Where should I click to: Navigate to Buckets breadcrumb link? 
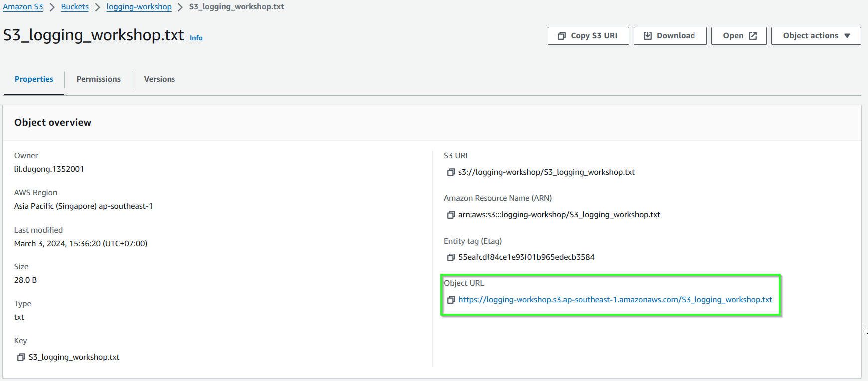click(75, 7)
